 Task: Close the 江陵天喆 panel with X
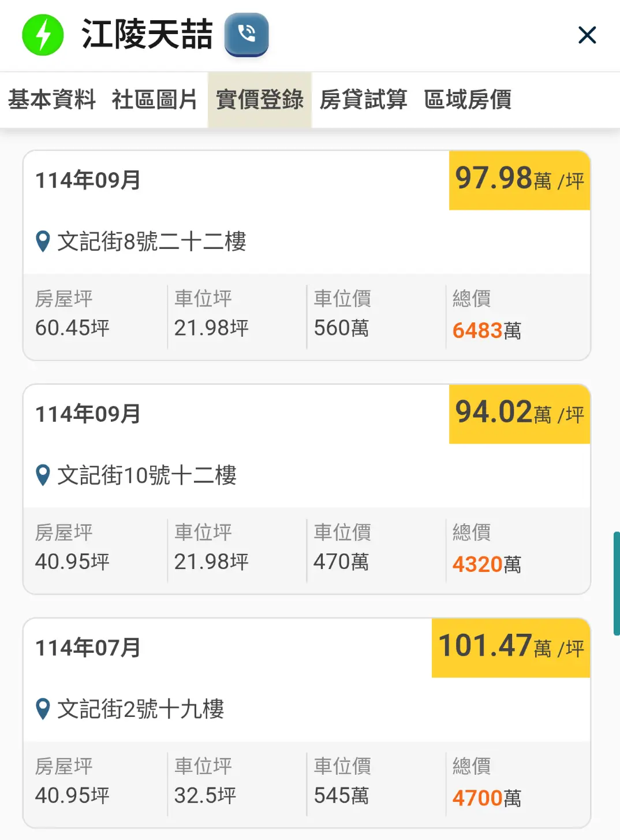[x=587, y=35]
